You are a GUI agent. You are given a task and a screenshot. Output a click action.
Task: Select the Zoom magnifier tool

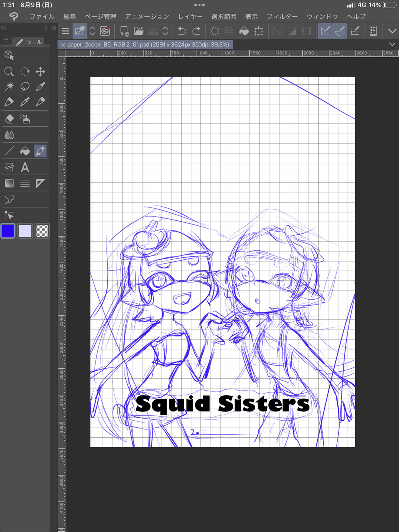click(9, 71)
